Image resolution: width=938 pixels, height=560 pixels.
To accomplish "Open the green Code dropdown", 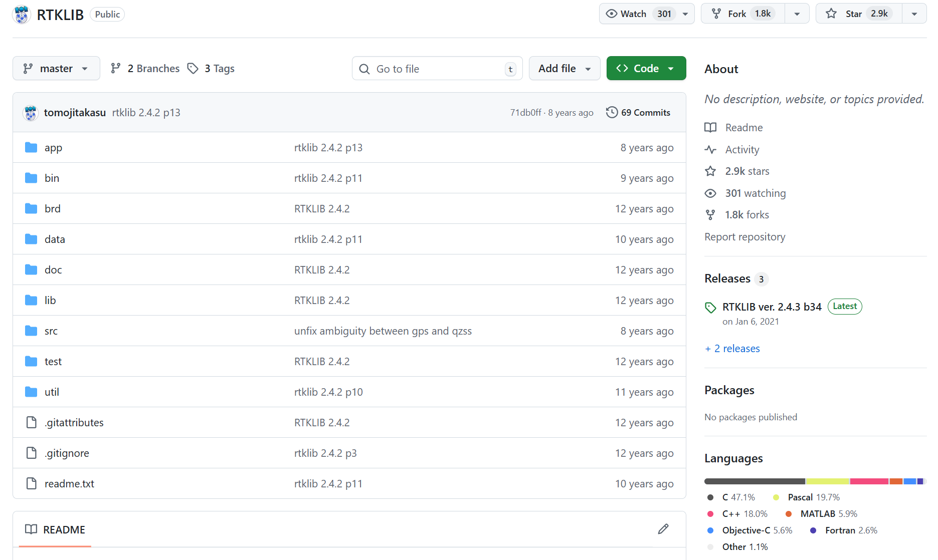I will [646, 68].
